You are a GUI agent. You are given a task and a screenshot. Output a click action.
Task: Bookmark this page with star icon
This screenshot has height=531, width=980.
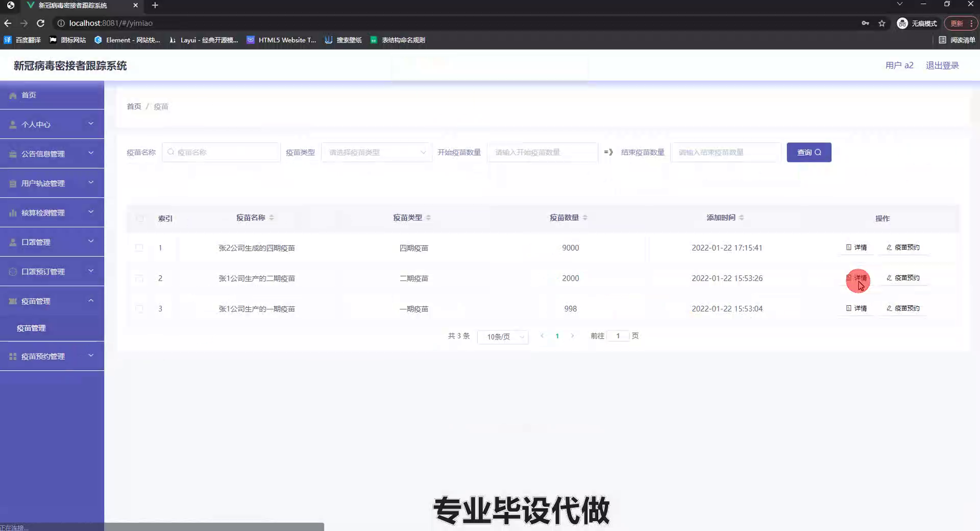coord(881,23)
